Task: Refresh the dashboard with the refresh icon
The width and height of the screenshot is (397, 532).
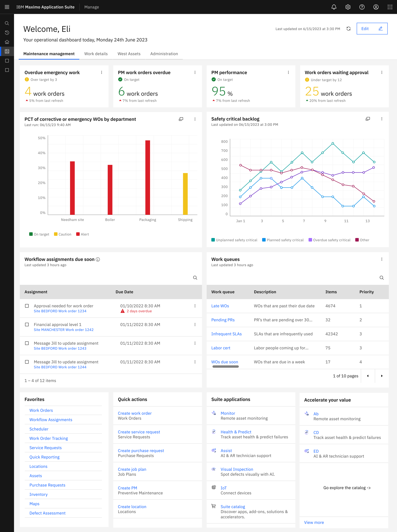Action: (x=349, y=29)
